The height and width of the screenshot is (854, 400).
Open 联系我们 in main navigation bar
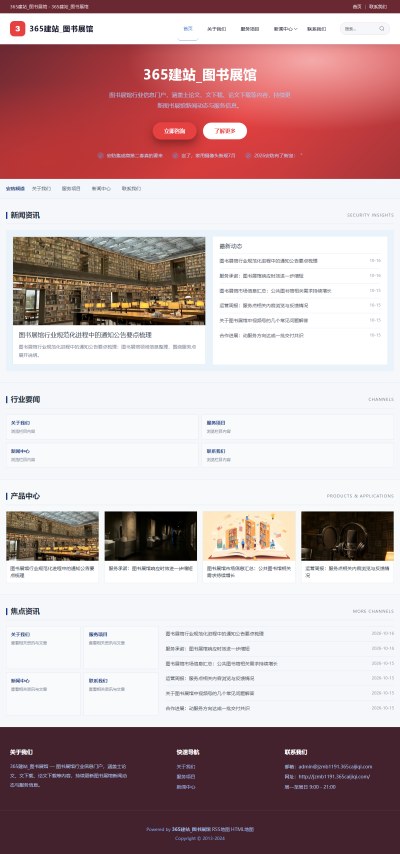tap(317, 29)
